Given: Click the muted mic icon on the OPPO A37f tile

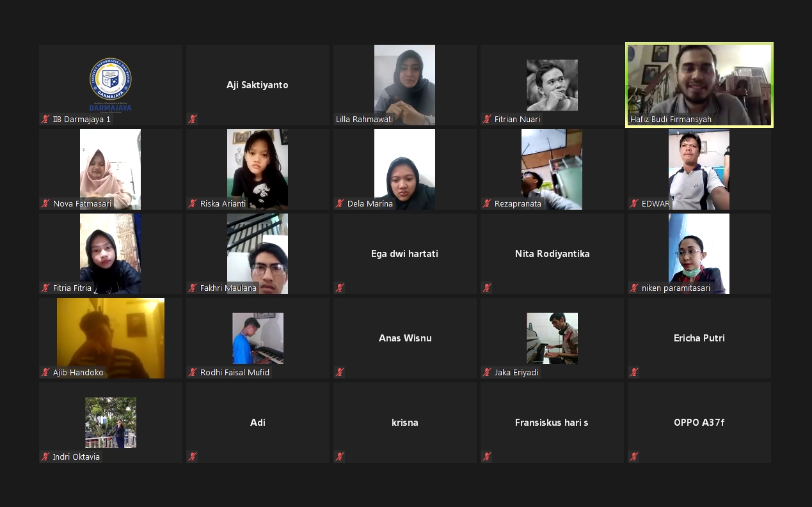Looking at the screenshot, I should 634,456.
